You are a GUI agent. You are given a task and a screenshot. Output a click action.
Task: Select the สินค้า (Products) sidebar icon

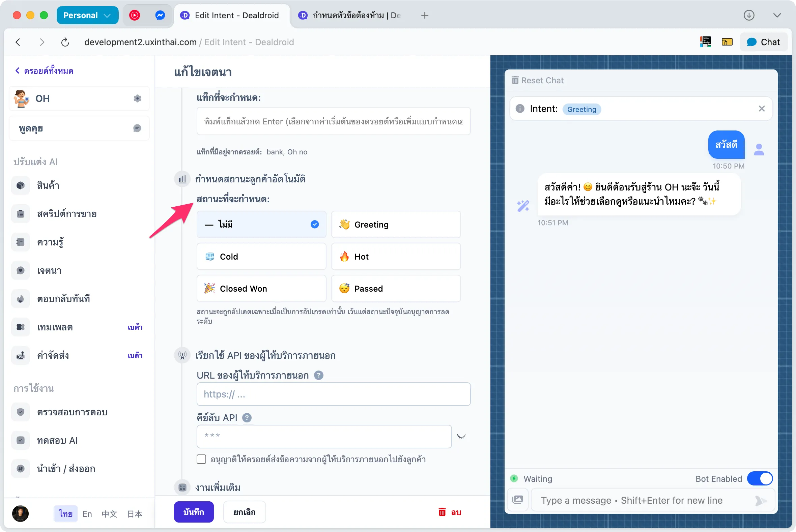pyautogui.click(x=20, y=185)
